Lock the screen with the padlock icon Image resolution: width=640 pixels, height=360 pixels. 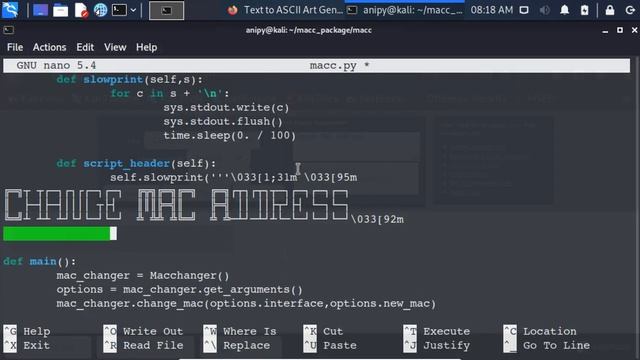[610, 10]
